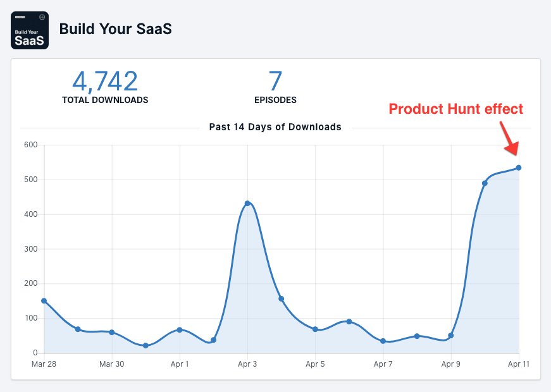Select the Mar 28 first data point

click(x=44, y=300)
